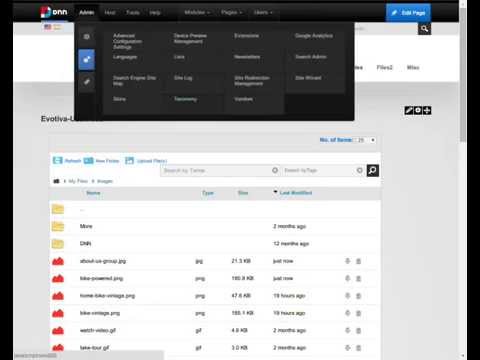The height and width of the screenshot is (360, 480).
Task: Click the module move arrows icon
Action: coord(427,110)
